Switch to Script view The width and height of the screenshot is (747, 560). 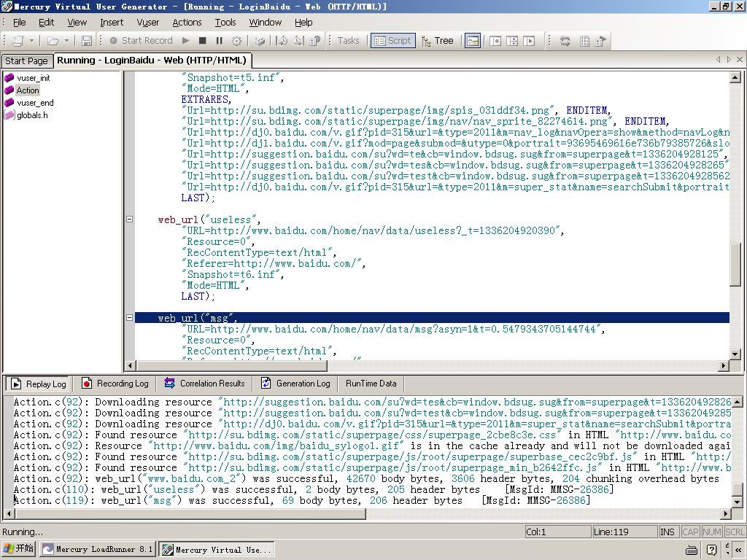point(393,41)
